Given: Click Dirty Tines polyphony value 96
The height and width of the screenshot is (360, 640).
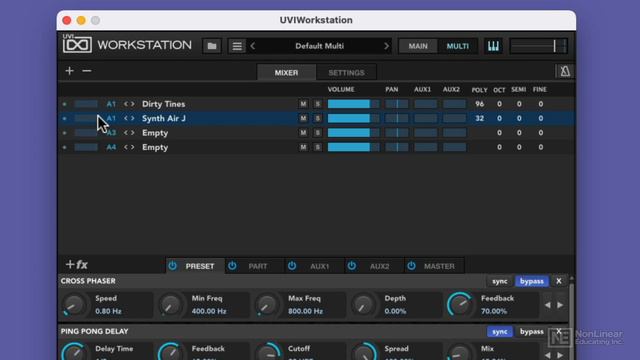Looking at the screenshot, I should (x=480, y=104).
